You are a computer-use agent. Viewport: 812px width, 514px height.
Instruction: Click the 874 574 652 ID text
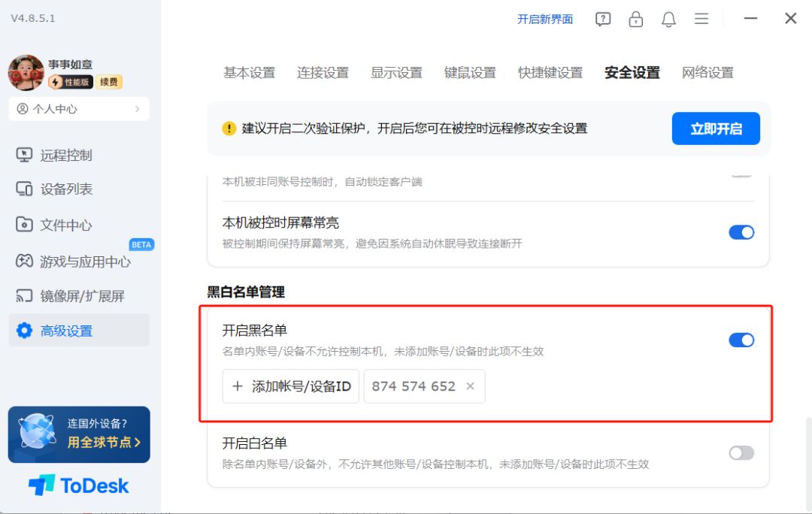click(x=414, y=386)
